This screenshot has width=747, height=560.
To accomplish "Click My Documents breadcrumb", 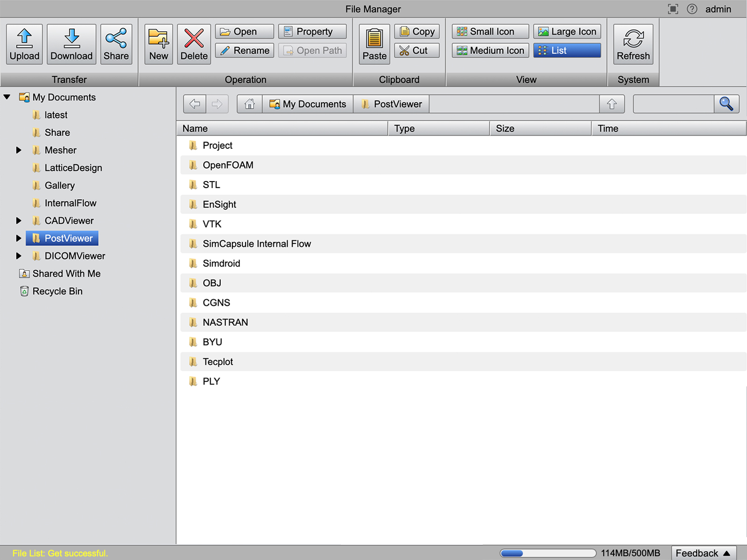I will [x=308, y=104].
